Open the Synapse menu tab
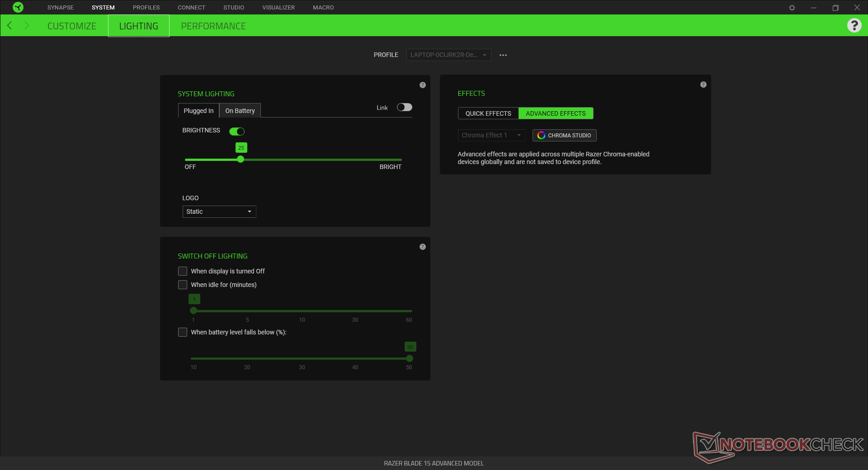The width and height of the screenshot is (868, 470). click(61, 8)
